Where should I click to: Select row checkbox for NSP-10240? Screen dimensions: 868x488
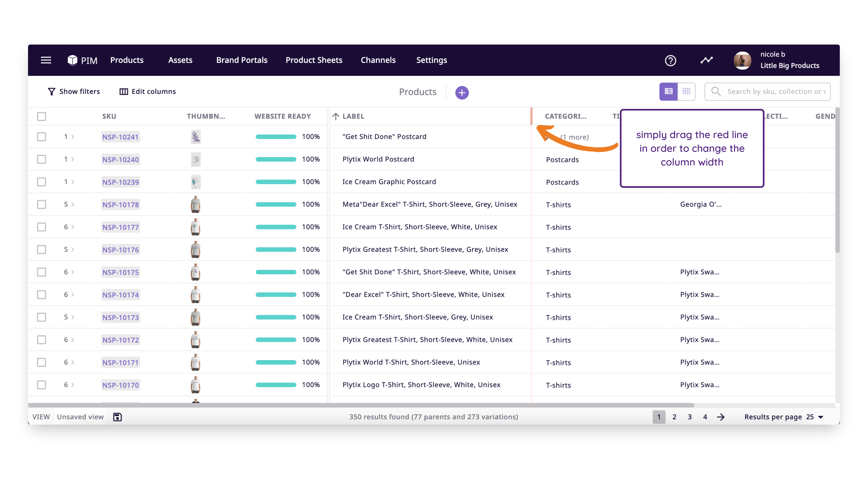(x=41, y=159)
